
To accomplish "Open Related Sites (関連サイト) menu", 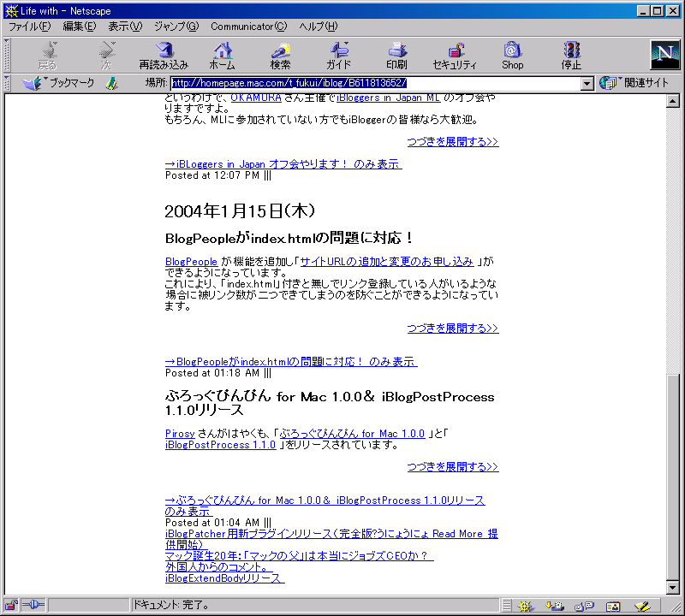I will (x=634, y=83).
